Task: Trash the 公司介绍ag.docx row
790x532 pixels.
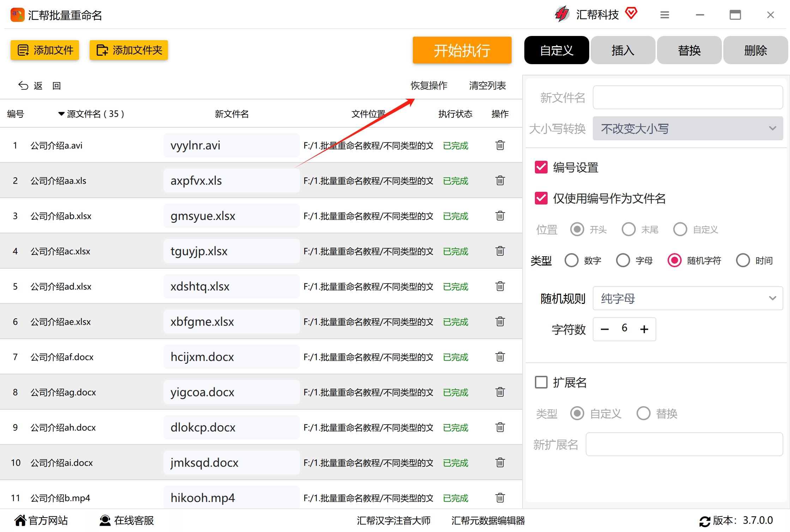Action: (500, 392)
